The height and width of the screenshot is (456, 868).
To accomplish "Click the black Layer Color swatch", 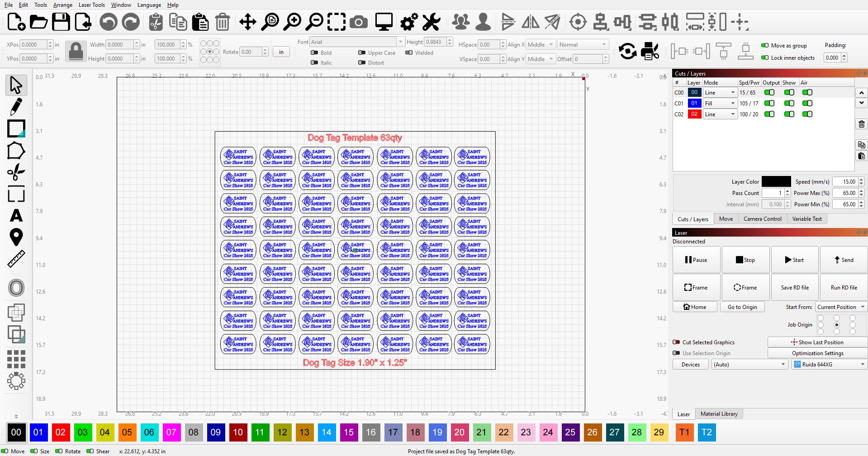I will (x=776, y=182).
